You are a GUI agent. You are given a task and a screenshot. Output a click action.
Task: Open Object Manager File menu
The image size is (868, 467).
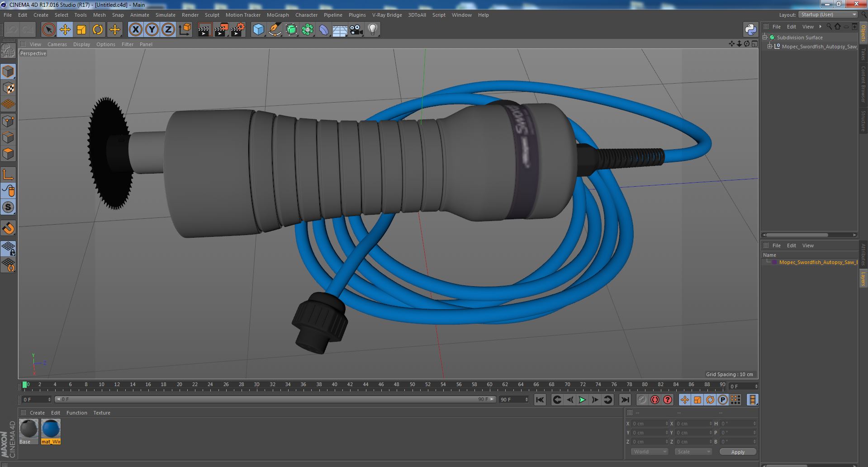point(777,27)
